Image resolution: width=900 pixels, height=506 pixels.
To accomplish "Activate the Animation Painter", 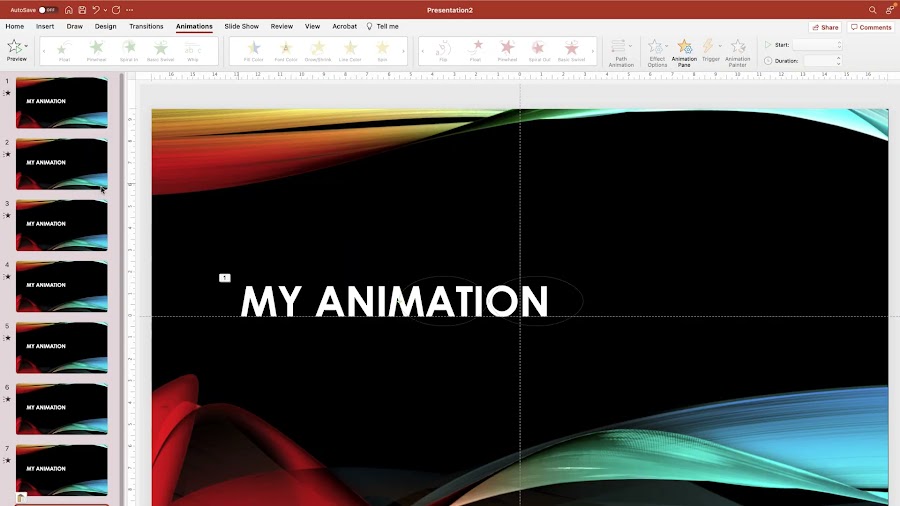I will (x=738, y=53).
